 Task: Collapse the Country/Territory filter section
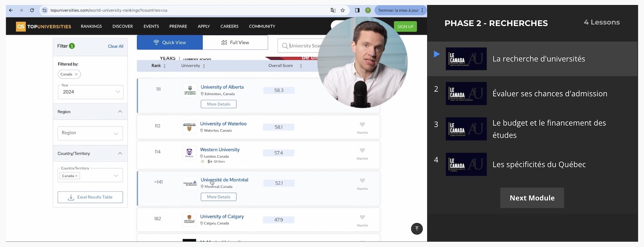[120, 154]
